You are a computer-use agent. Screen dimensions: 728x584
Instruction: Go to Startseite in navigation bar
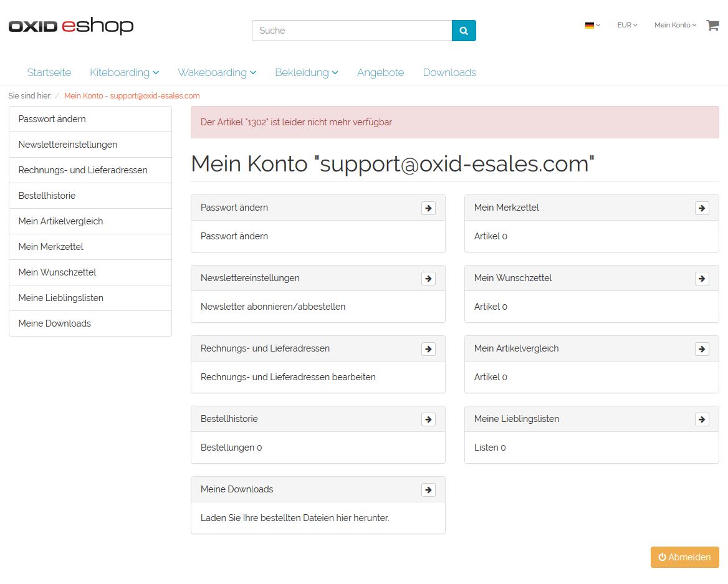49,73
